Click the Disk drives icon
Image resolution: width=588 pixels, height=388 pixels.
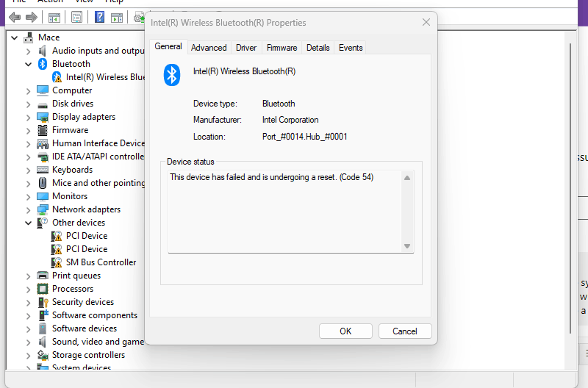tap(43, 104)
